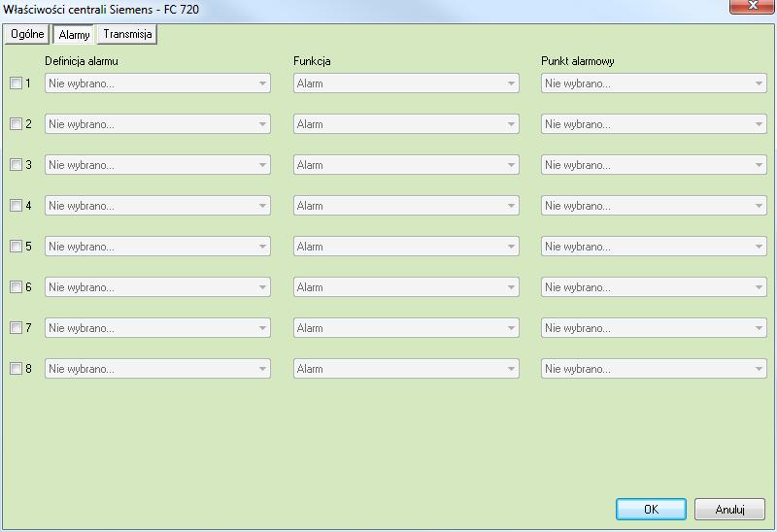Enable alarm row 6 checkbox
777x532 pixels.
click(16, 286)
